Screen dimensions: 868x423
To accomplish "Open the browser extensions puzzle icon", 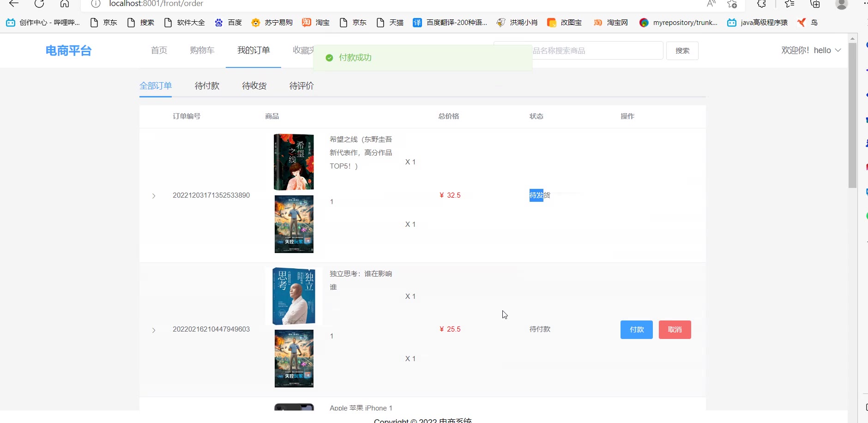I will (762, 4).
